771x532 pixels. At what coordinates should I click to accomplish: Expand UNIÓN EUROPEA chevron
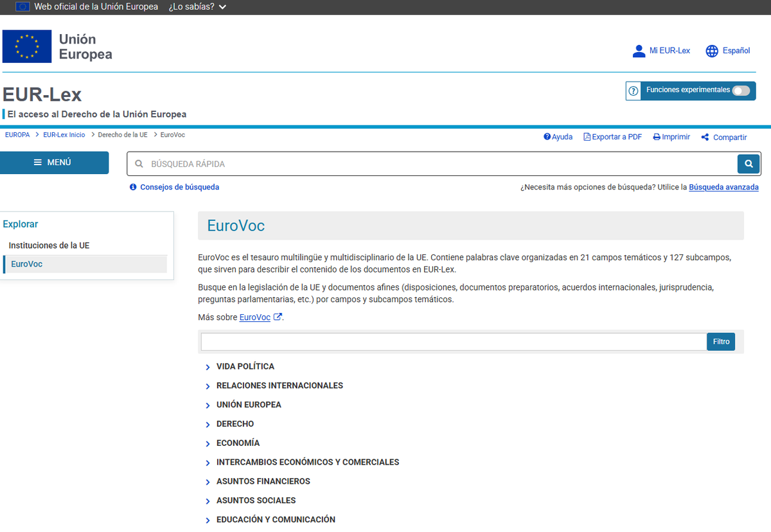[x=208, y=406]
